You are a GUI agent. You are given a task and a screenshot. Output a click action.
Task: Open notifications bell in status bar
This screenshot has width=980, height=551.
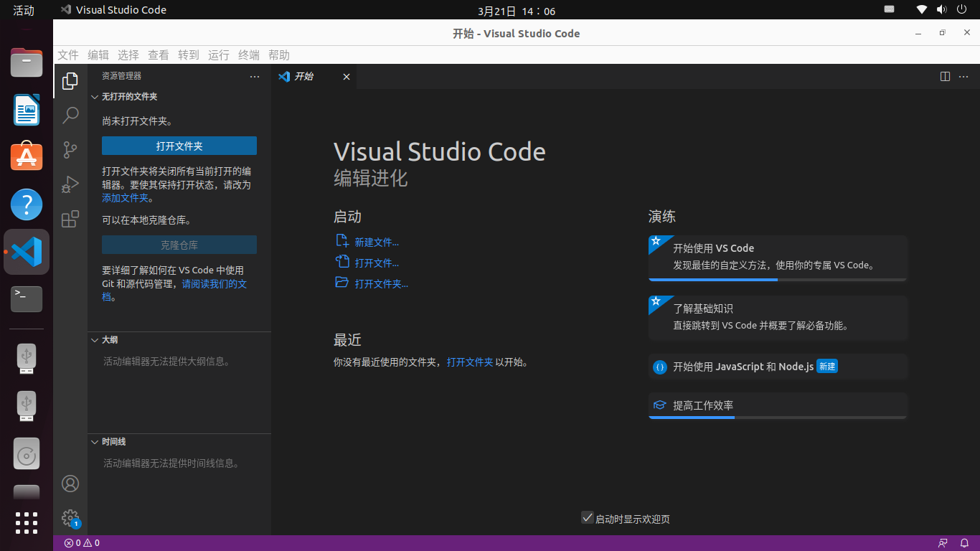(965, 543)
